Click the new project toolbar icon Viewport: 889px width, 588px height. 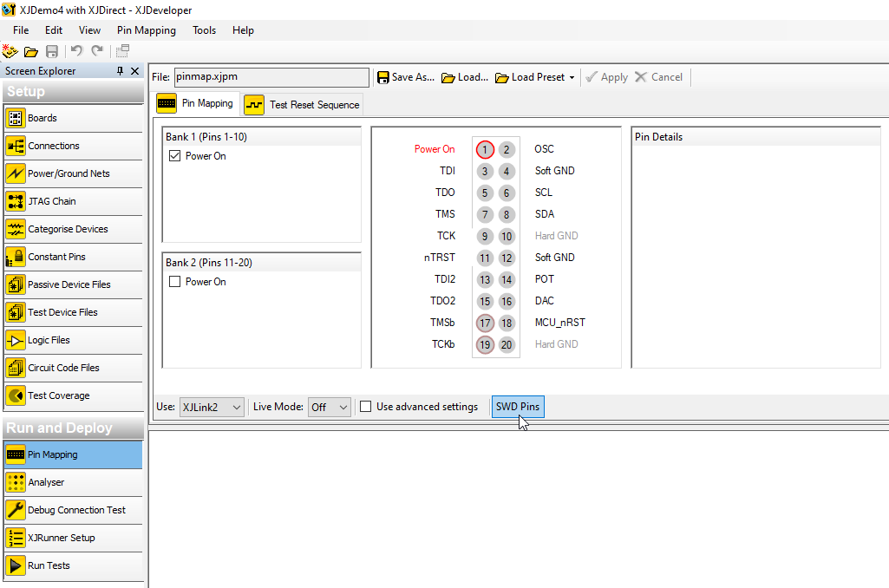pos(10,50)
